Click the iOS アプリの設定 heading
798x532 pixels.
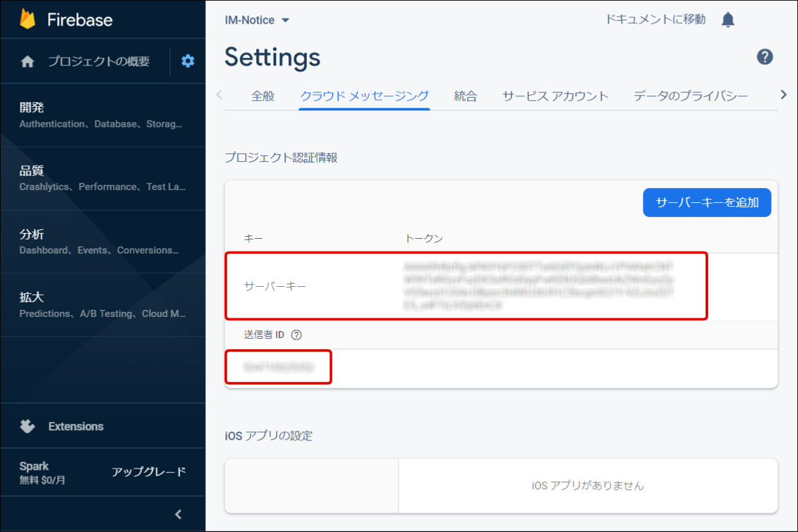(268, 436)
